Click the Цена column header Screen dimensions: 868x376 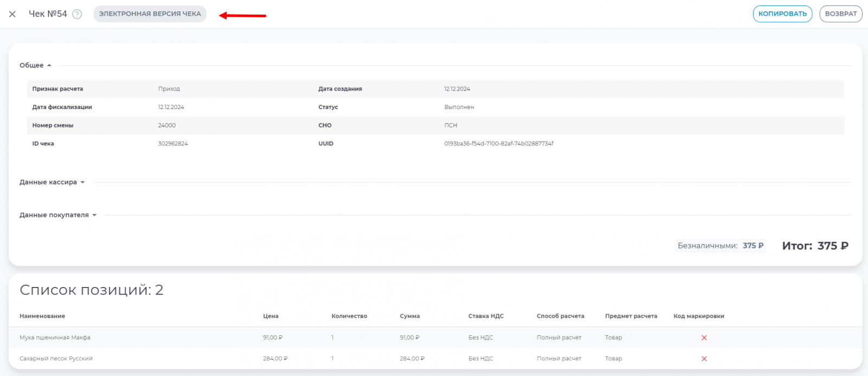click(x=271, y=316)
